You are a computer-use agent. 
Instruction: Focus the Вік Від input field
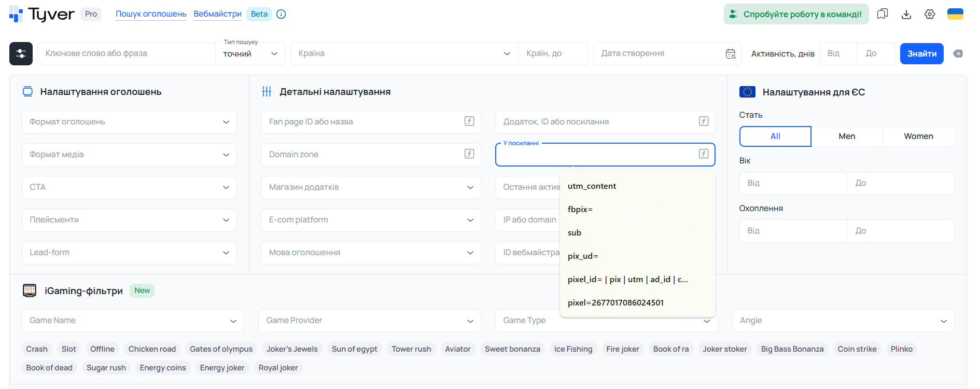[793, 183]
